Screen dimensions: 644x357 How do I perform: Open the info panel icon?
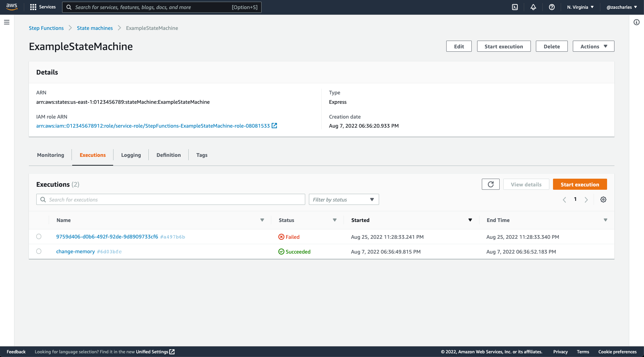pyautogui.click(x=637, y=22)
